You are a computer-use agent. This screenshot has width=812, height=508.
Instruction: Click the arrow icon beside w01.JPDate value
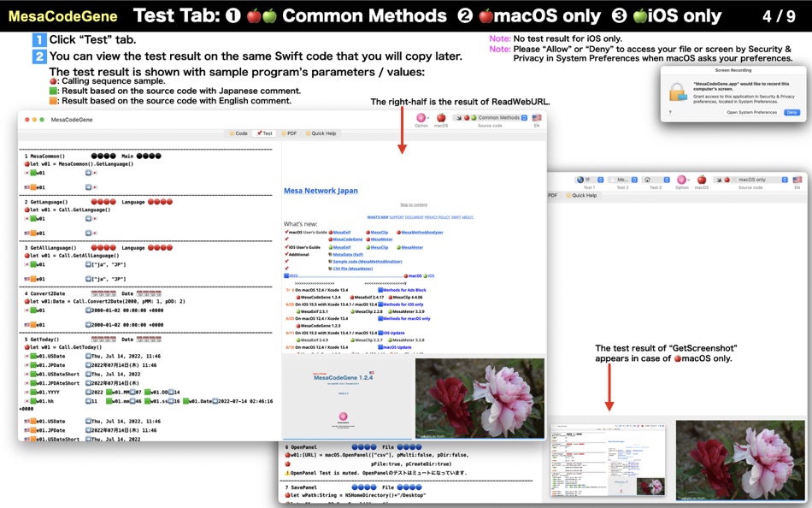(88, 365)
